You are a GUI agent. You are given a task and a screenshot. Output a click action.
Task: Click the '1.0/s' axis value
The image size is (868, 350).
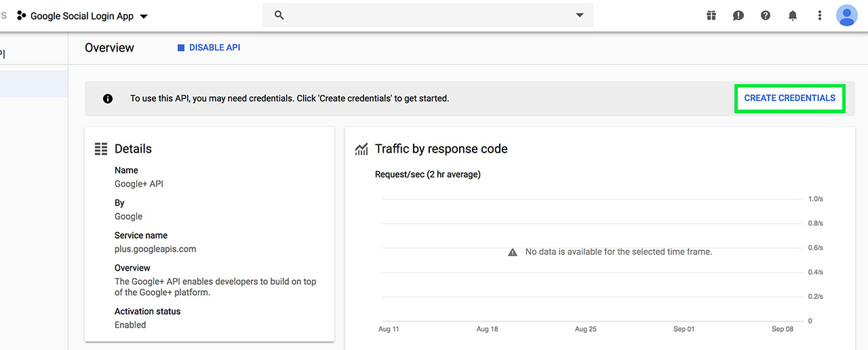pos(815,199)
